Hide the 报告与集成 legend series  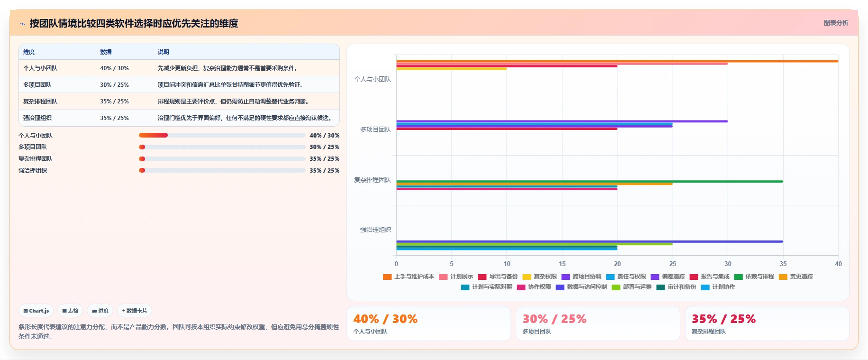[709, 277]
